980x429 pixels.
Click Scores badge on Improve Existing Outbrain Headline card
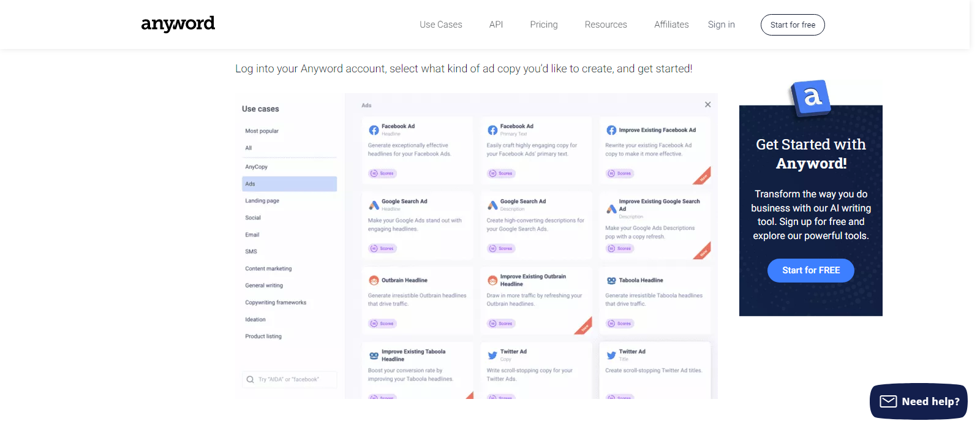[502, 324]
